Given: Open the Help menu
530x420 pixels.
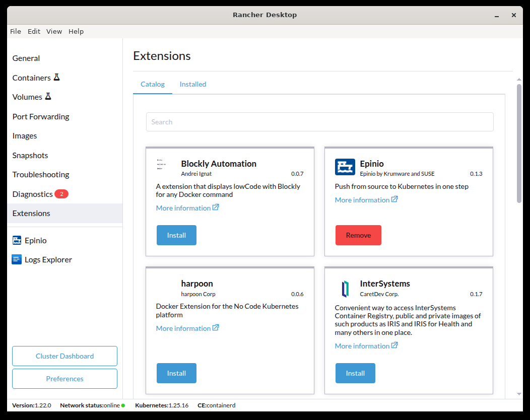Looking at the screenshot, I should (76, 31).
